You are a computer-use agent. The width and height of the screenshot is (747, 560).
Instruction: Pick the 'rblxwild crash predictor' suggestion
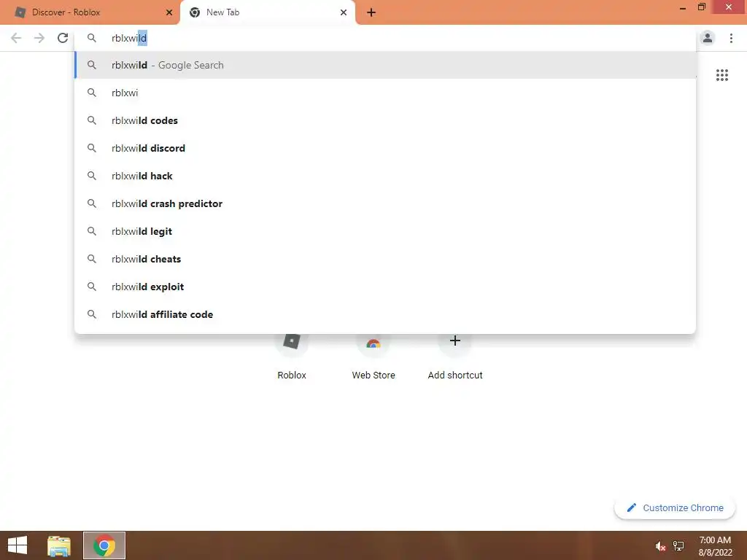coord(385,203)
